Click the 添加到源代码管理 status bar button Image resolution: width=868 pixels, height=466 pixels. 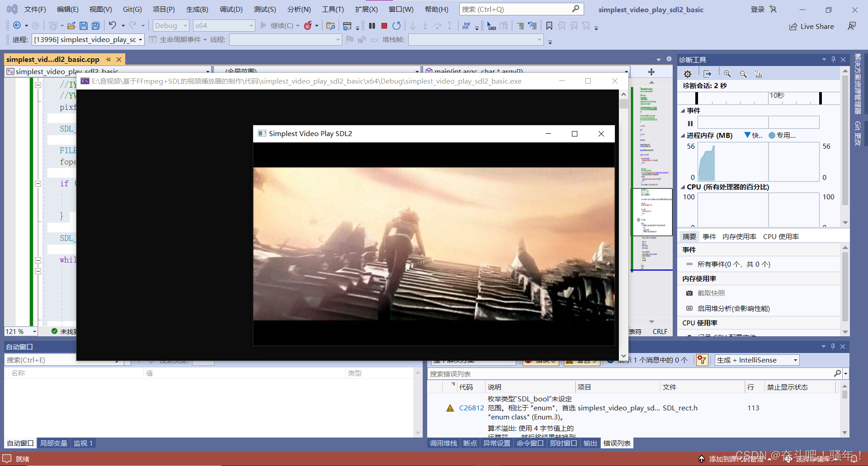click(x=736, y=459)
